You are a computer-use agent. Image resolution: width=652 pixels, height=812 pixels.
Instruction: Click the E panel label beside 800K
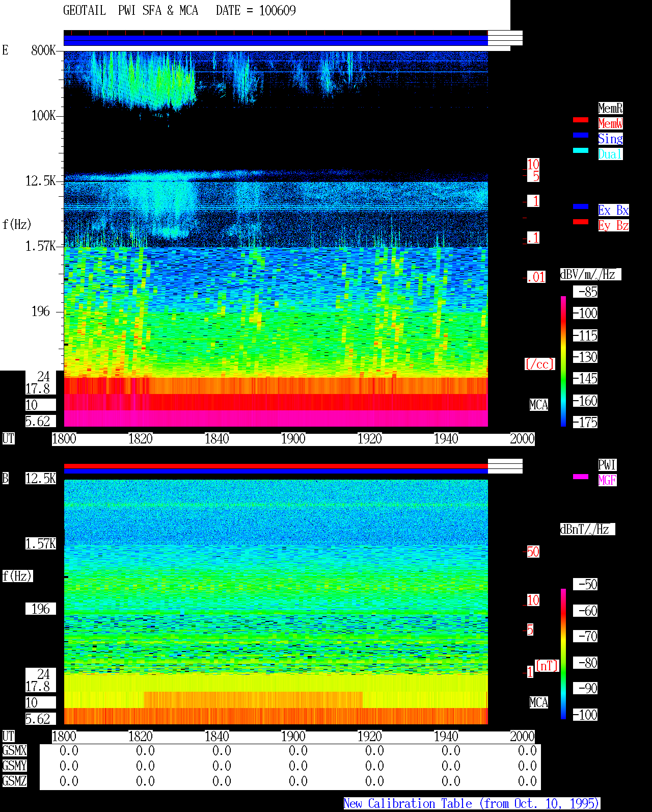pyautogui.click(x=5, y=50)
